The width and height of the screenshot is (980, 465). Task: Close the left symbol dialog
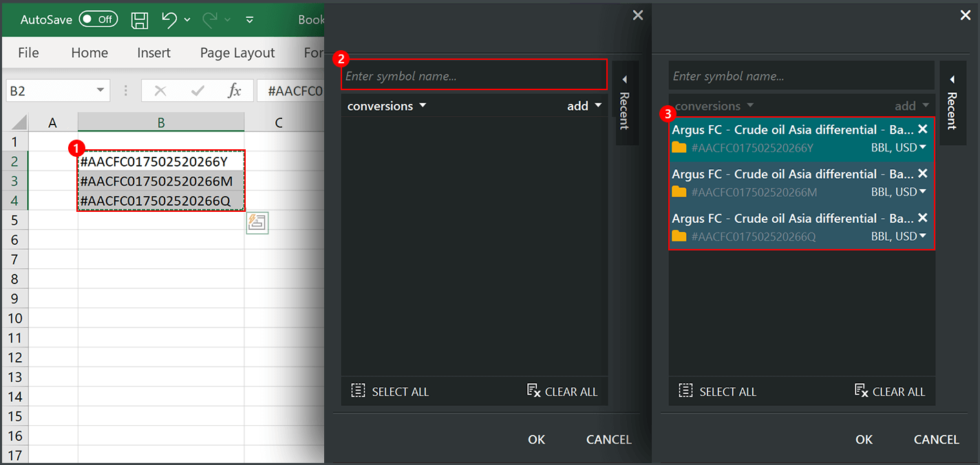(638, 15)
